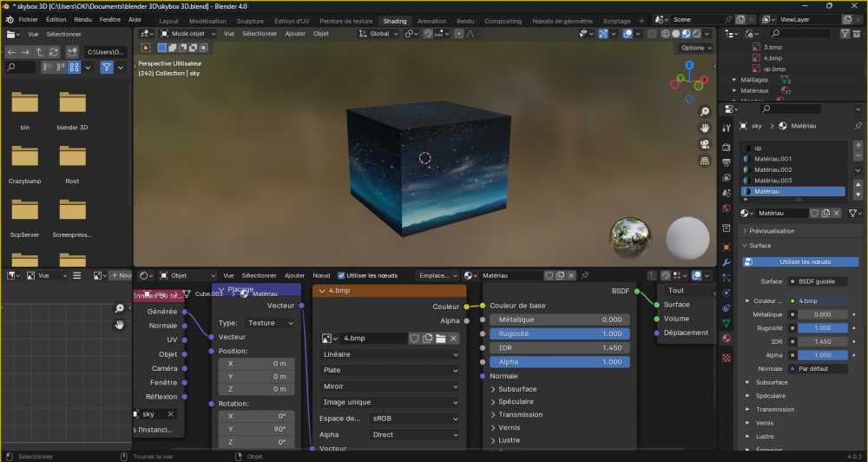Screen dimensions: 868x462
Task: Toggle snapping magnet in viewport header
Action: 428,34
